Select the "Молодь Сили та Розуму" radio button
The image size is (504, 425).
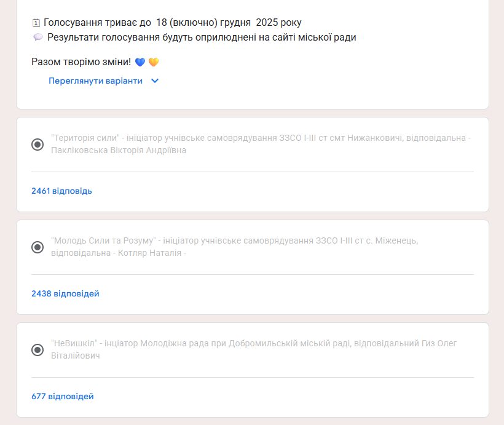click(37, 247)
